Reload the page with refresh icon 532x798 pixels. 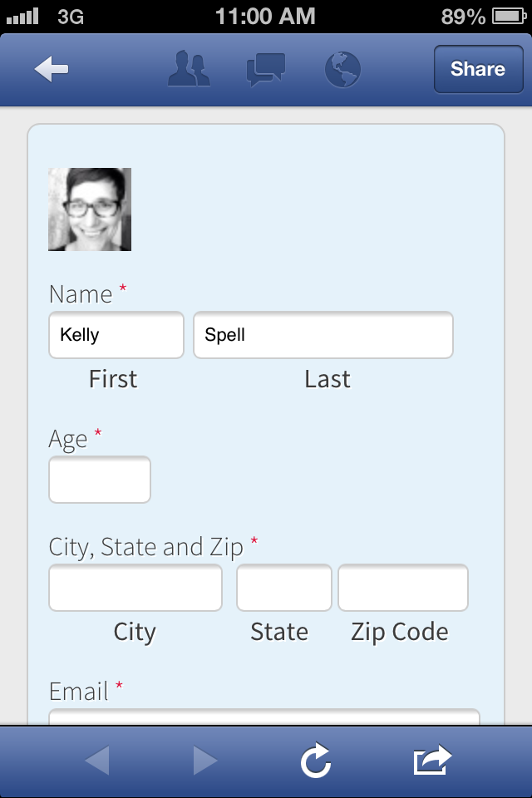[x=316, y=761]
